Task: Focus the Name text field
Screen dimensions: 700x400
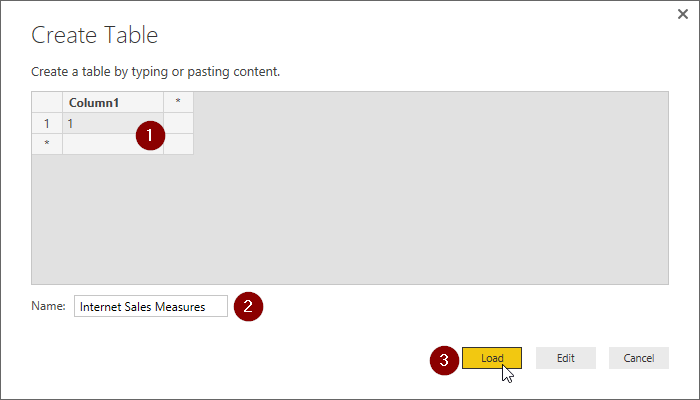Action: pyautogui.click(x=150, y=307)
